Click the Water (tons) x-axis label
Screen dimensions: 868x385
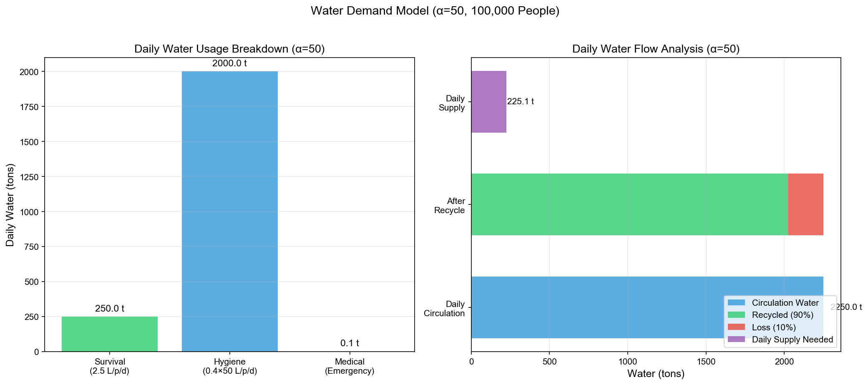pos(656,374)
